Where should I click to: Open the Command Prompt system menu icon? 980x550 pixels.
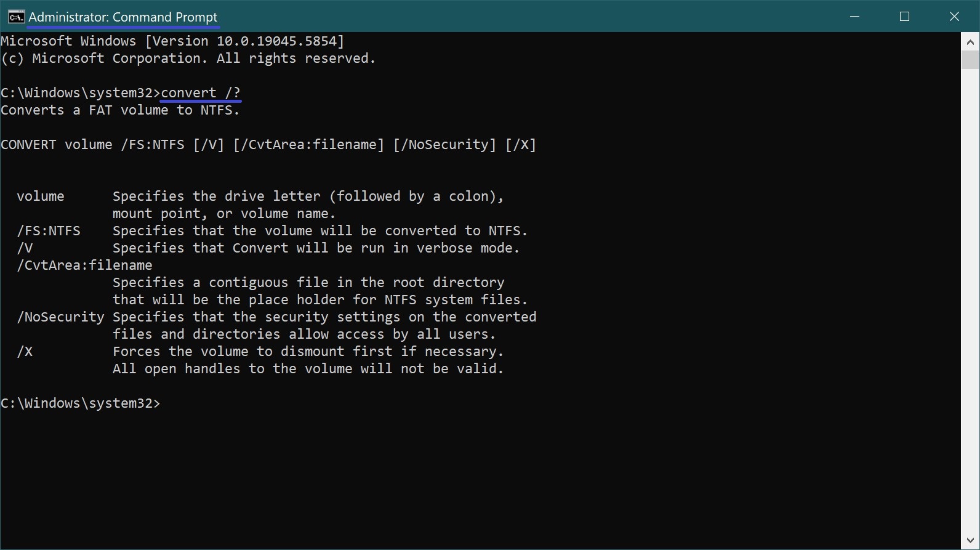[16, 17]
